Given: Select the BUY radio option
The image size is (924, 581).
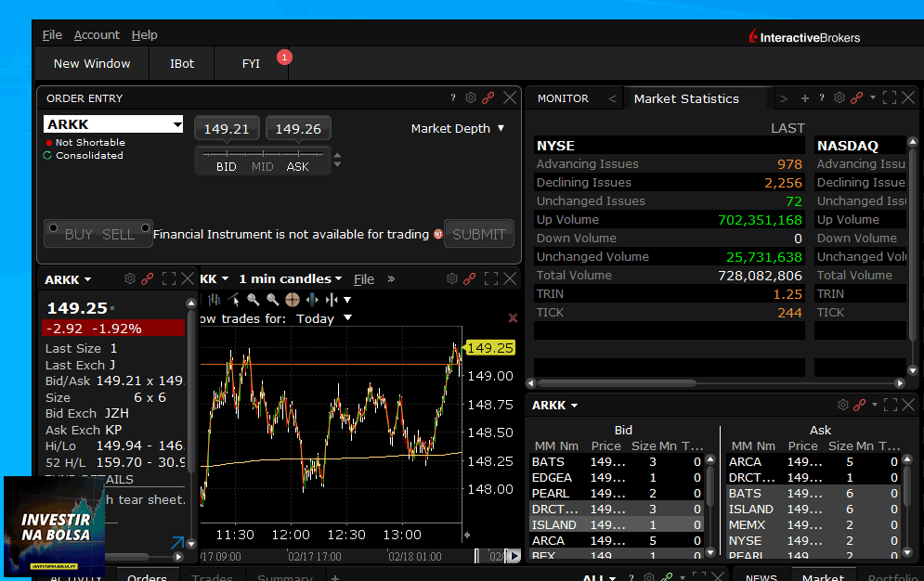Looking at the screenshot, I should coord(54,227).
